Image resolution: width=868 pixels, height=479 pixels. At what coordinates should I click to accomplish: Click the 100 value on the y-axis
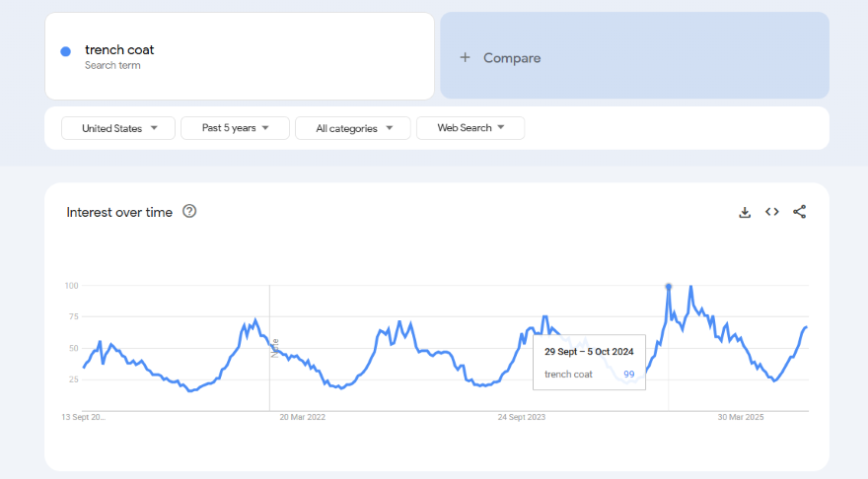72,286
